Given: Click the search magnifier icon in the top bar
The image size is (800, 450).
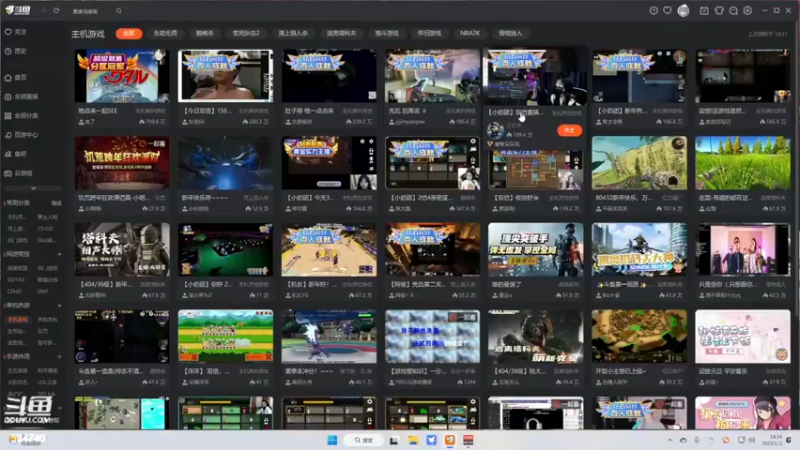Looking at the screenshot, I should 119,11.
